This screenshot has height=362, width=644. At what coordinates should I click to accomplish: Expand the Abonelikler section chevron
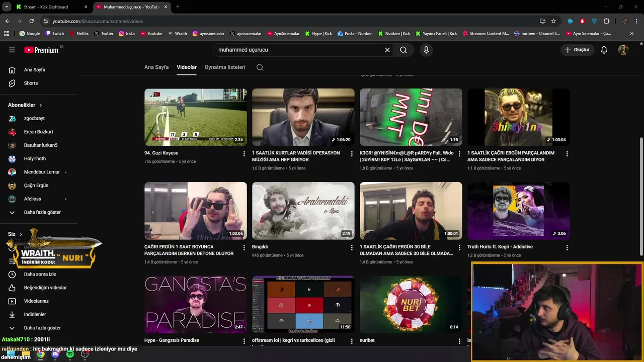pyautogui.click(x=40, y=105)
